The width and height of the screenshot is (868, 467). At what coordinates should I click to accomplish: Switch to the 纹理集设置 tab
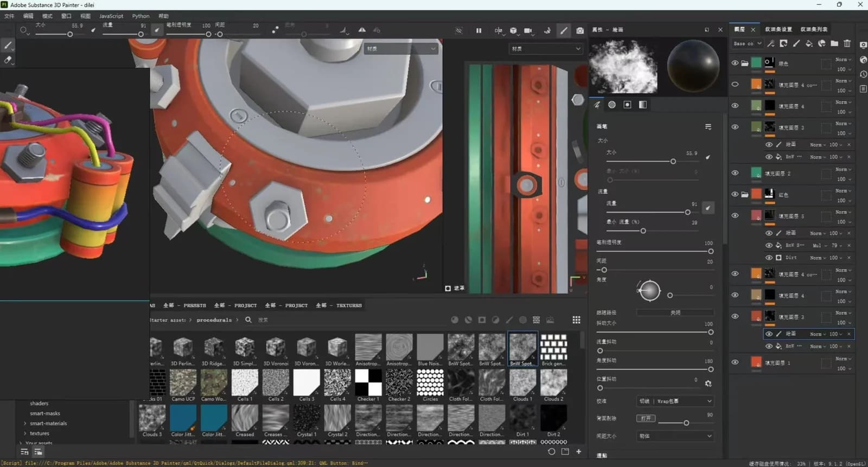(778, 29)
